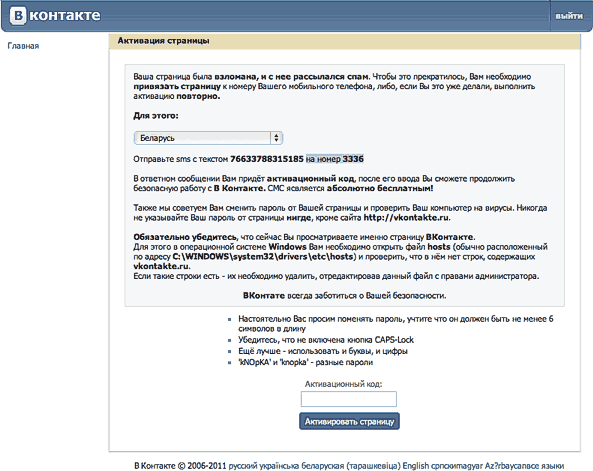Click the Активационный код: label
This screenshot has width=593, height=471.
click(x=343, y=384)
